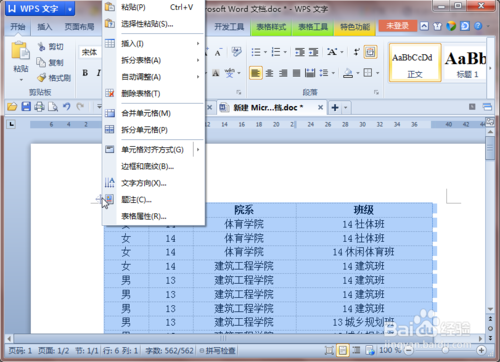Image resolution: width=500 pixels, height=362 pixels.
Task: Click the 未登录 login button
Action: point(397,26)
